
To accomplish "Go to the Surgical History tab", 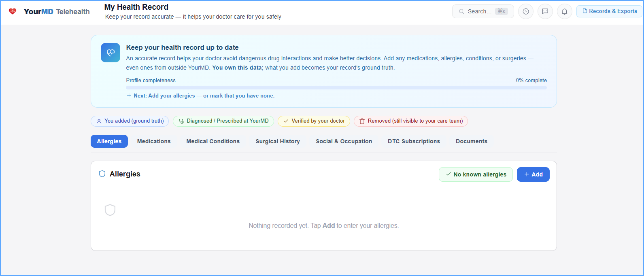I will [278, 141].
